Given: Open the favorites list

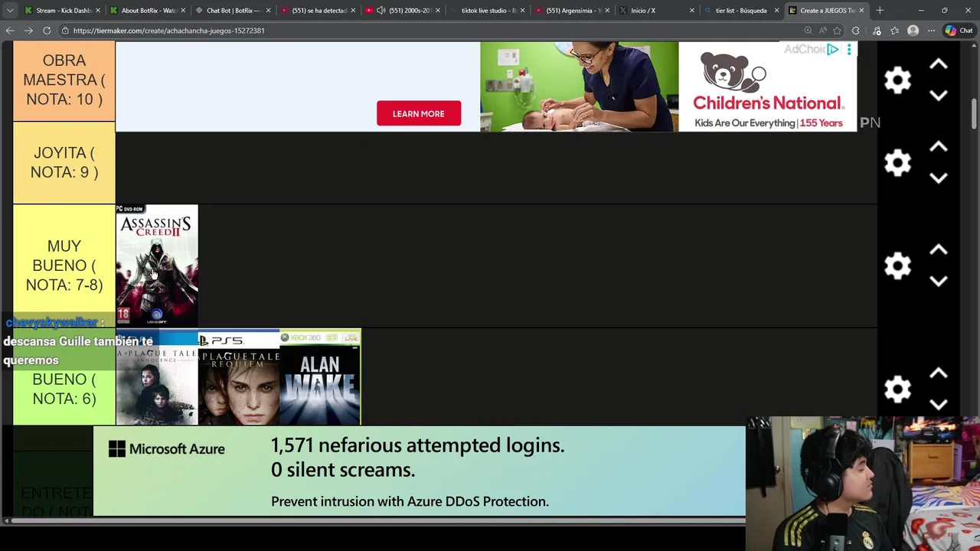Looking at the screenshot, I should pos(894,31).
